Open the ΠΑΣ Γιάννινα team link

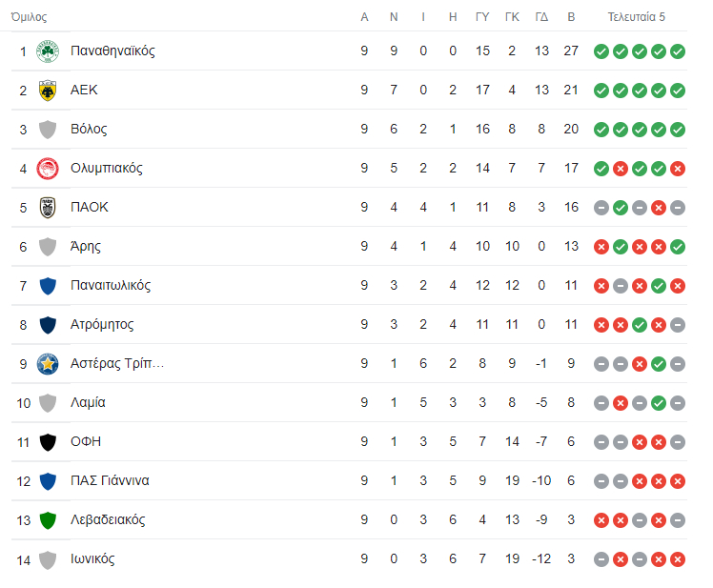pos(110,480)
